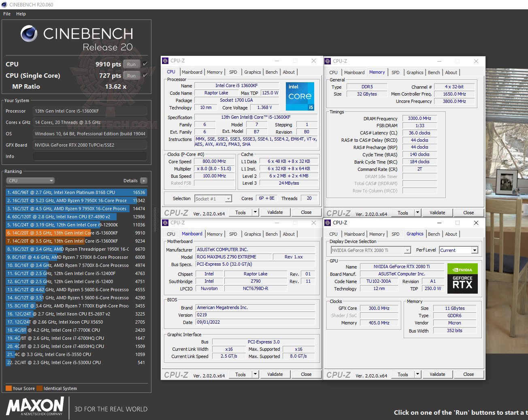The height and width of the screenshot is (420, 528).
Task: Click the Intel Core i5 logo badge
Action: [x=300, y=96]
